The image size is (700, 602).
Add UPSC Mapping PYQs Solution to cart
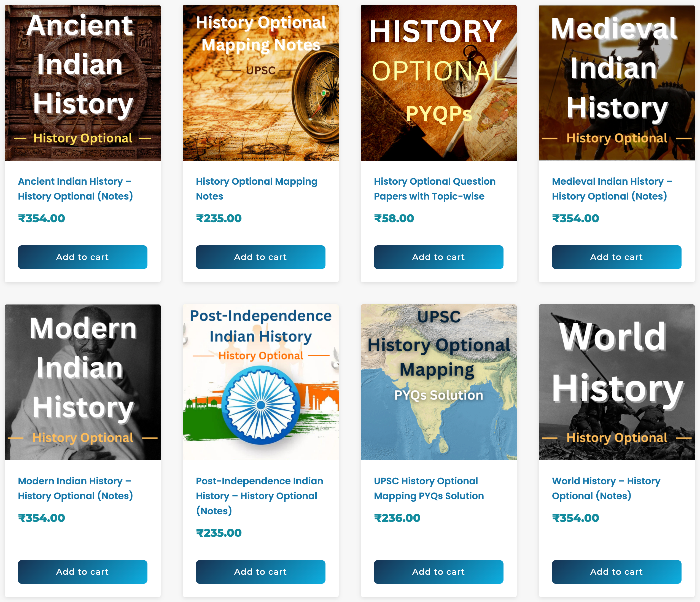point(438,572)
